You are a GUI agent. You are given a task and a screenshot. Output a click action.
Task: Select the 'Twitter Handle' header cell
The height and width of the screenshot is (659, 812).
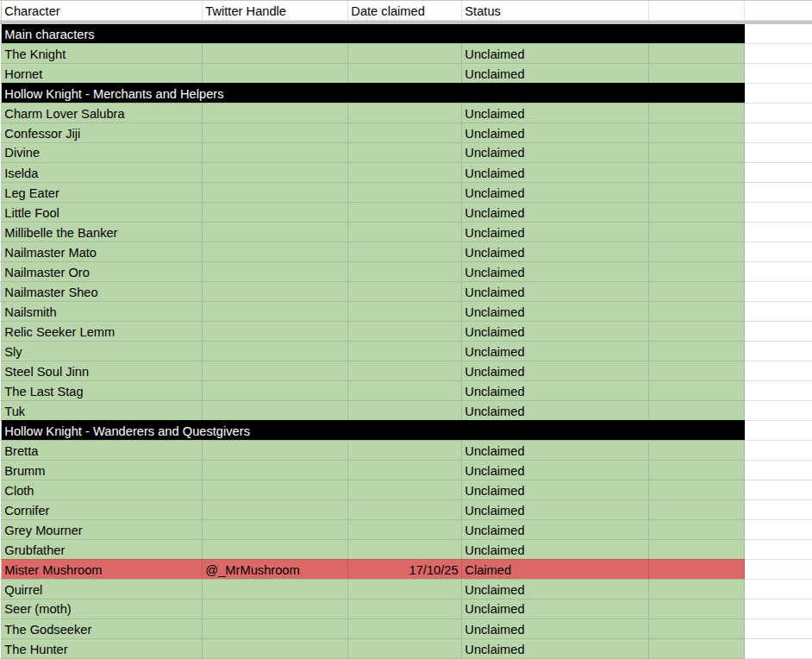point(275,11)
